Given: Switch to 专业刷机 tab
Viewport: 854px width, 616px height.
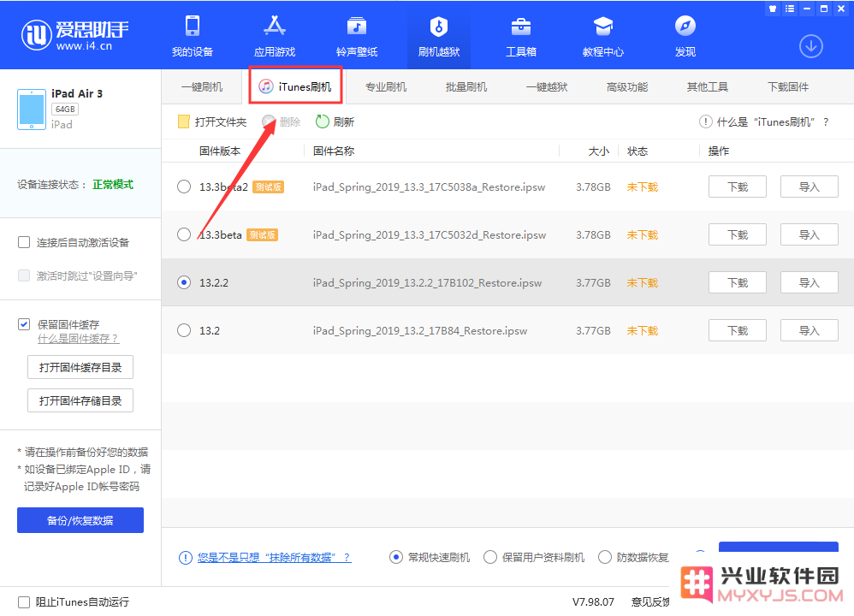Looking at the screenshot, I should pos(386,87).
